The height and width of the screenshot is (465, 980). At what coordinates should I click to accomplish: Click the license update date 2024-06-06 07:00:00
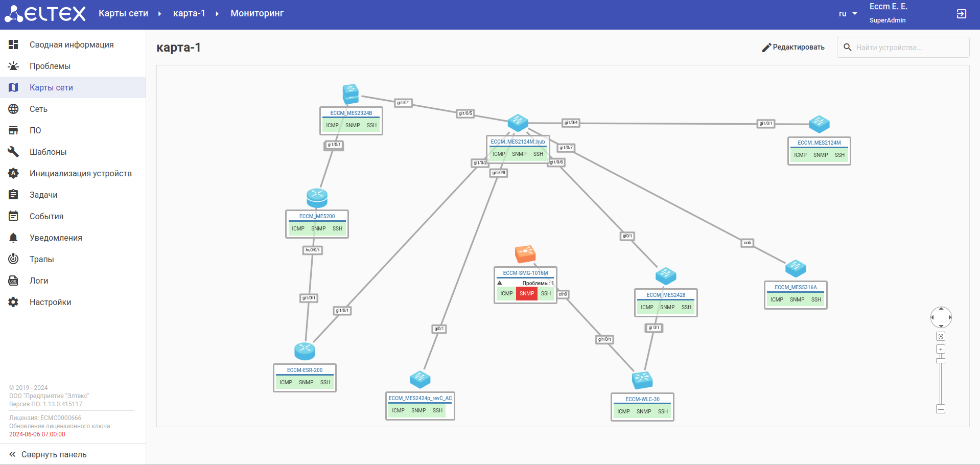click(x=37, y=434)
